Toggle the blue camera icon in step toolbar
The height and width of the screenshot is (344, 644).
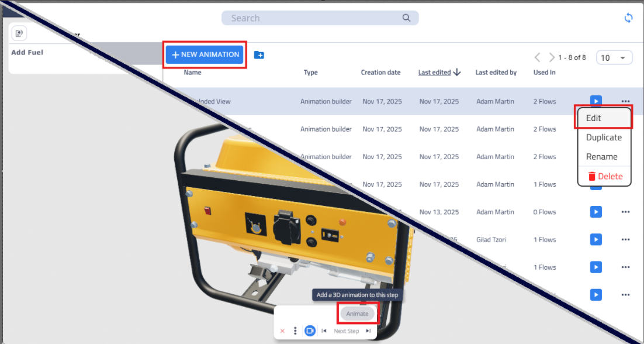[x=310, y=331]
